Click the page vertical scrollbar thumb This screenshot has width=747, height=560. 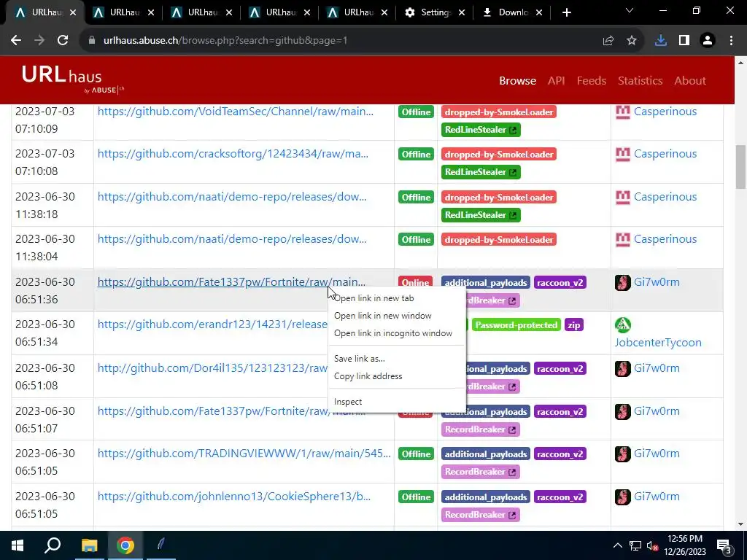click(740, 167)
